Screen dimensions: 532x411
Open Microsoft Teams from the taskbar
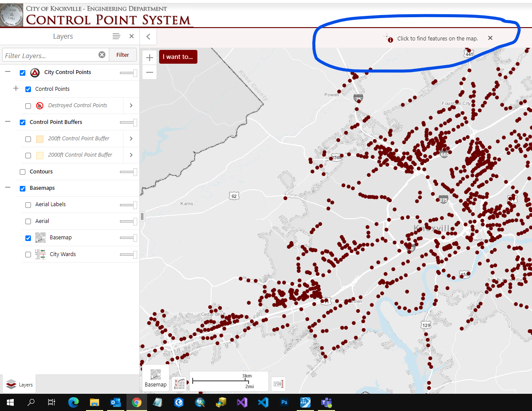(326, 402)
